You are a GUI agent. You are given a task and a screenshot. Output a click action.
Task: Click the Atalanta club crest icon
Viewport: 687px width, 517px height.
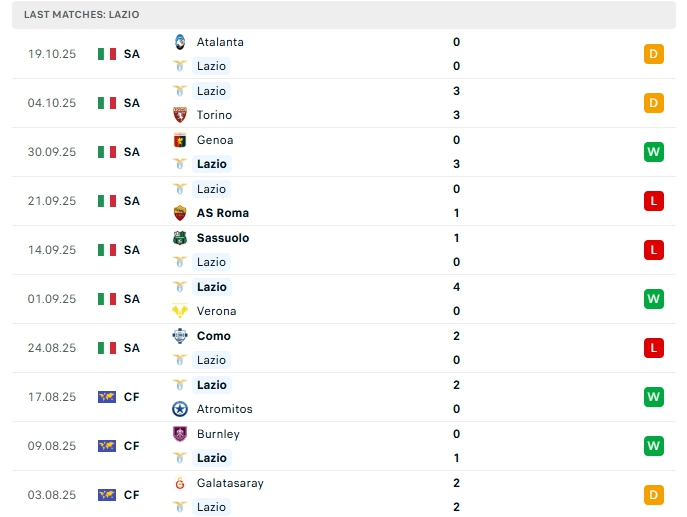pos(180,42)
